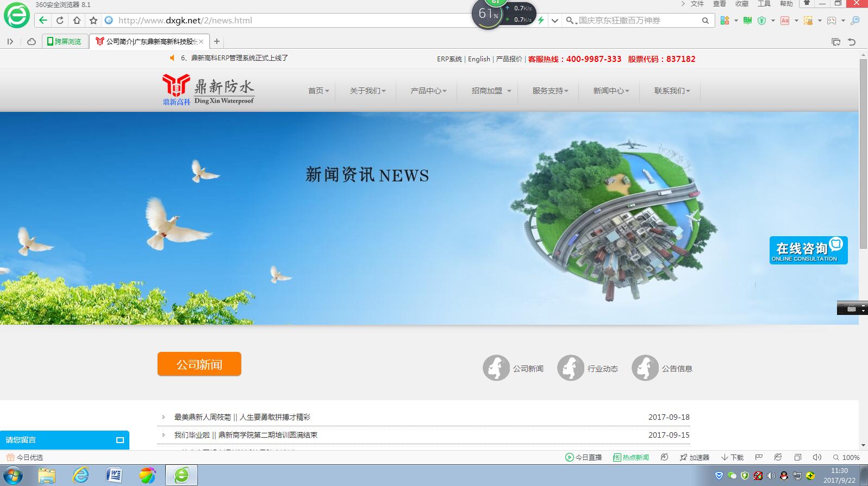Expand the 关于我们 navigation dropdown
This screenshot has width=868, height=486.
click(367, 91)
